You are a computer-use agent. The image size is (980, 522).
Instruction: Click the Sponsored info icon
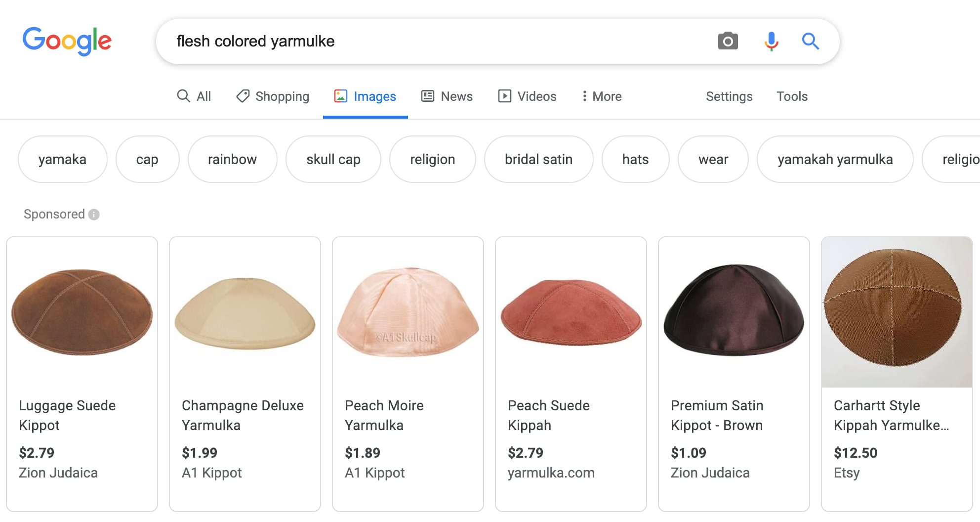(94, 214)
